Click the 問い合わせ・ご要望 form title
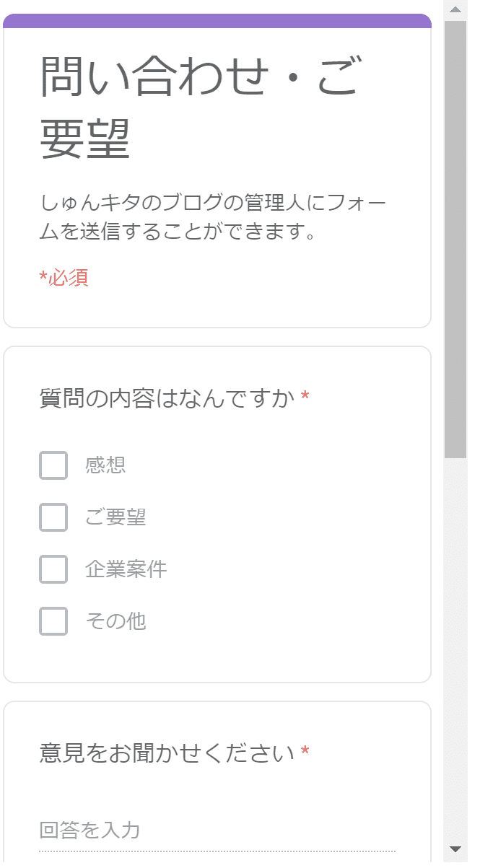Image resolution: width=480 pixels, height=868 pixels. point(199,108)
